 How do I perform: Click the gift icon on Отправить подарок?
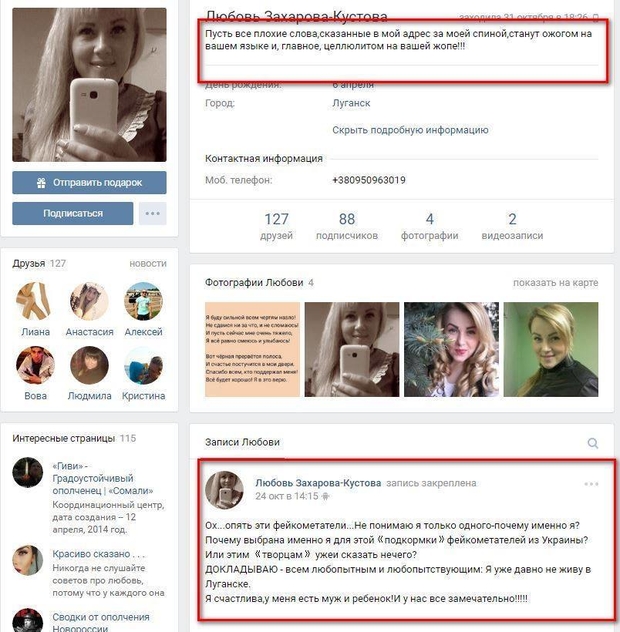(41, 183)
